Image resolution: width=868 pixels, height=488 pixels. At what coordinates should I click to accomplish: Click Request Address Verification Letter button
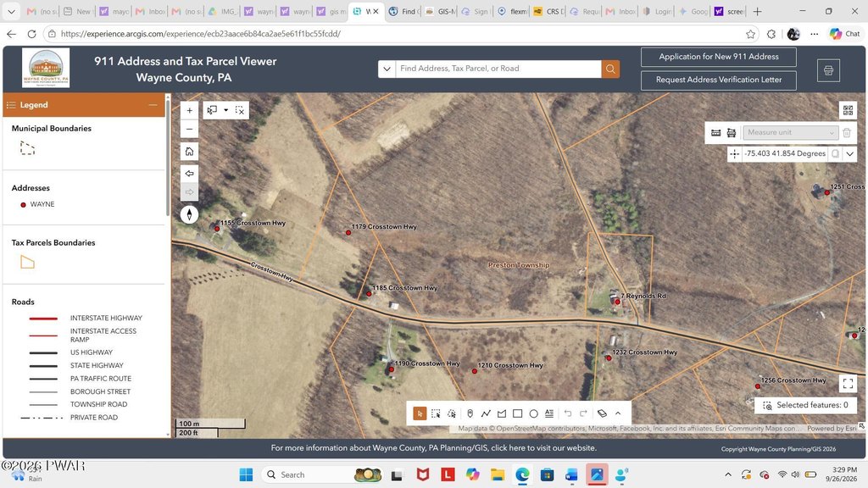719,80
